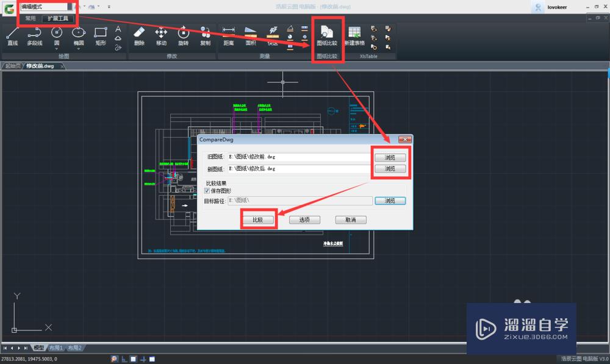The width and height of the screenshot is (610, 364).
Task: Open 选项 options in CompareDwg dialog
Action: click(x=304, y=220)
